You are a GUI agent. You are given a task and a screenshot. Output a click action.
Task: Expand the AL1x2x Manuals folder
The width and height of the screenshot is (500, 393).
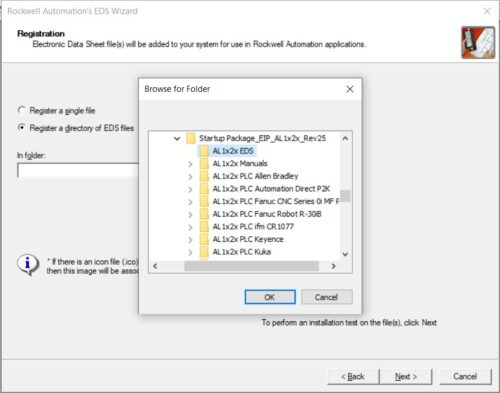pos(190,164)
